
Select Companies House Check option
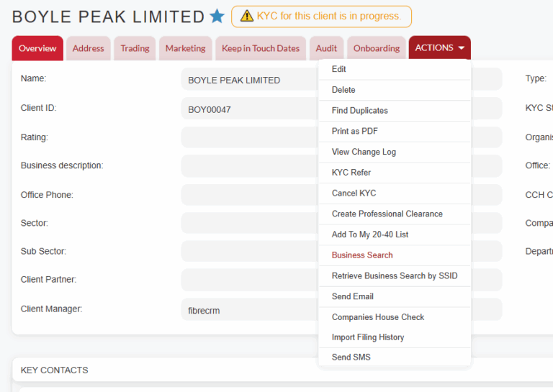395,317
